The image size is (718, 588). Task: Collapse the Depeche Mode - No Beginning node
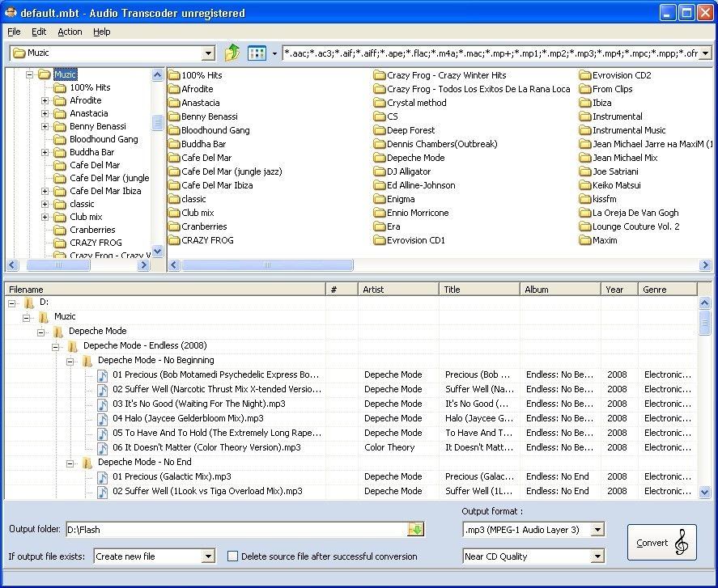(70, 361)
